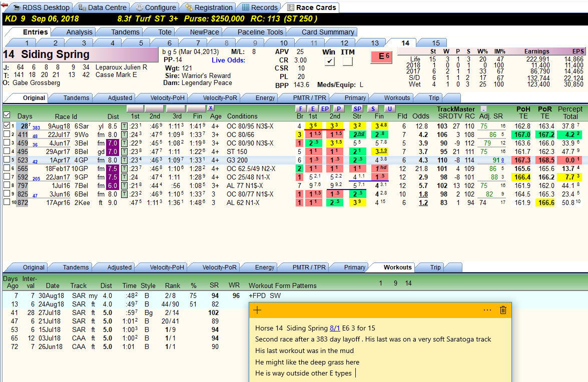Screen dimensions: 588x382
Task: Click the E running style filter button
Action: click(313, 108)
